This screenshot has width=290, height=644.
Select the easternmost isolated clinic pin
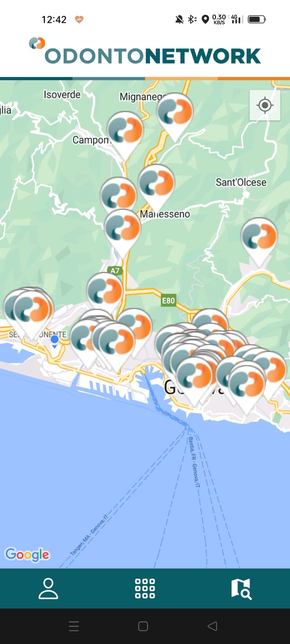[259, 241]
